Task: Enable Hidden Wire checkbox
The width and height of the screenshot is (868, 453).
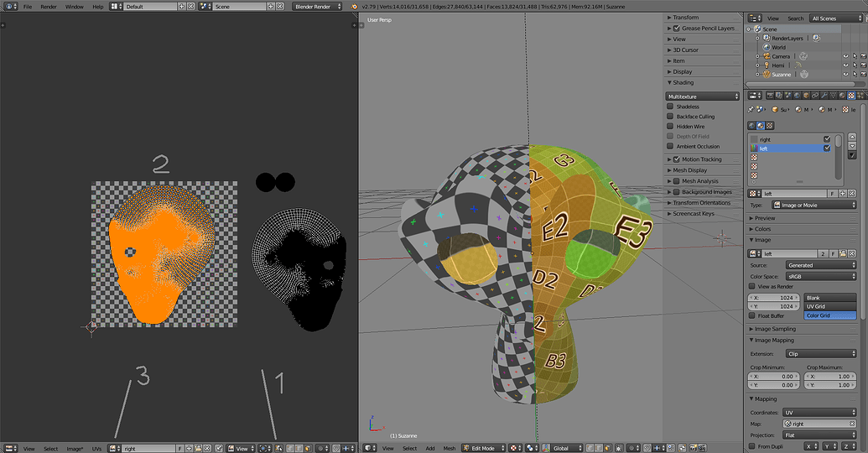Action: 670,127
